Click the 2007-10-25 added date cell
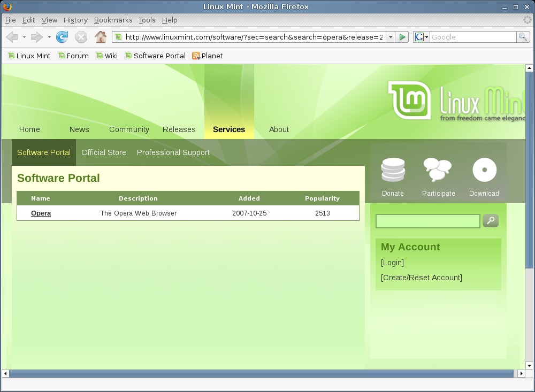Screen dimensions: 535x392 [x=249, y=213]
